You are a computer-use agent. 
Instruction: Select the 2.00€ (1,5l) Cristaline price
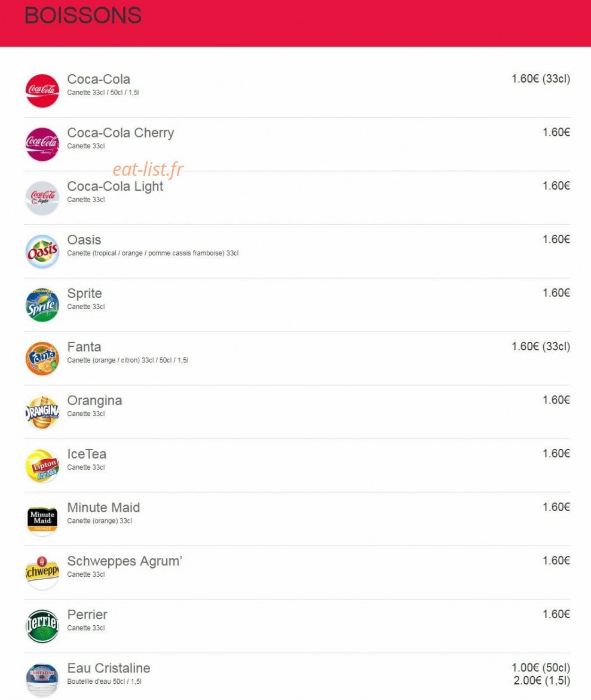[541, 681]
